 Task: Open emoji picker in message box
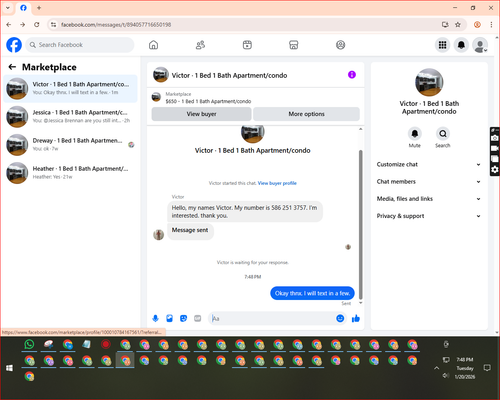[340, 318]
